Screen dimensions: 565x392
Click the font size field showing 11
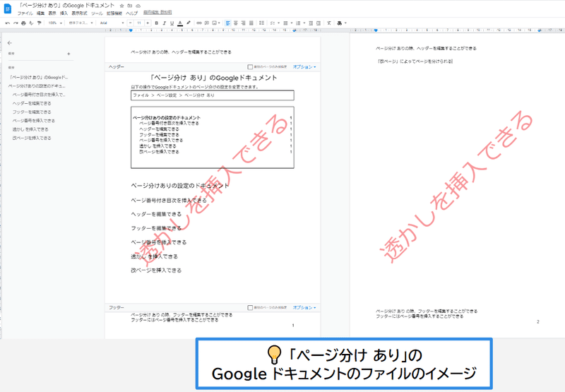pyautogui.click(x=139, y=23)
